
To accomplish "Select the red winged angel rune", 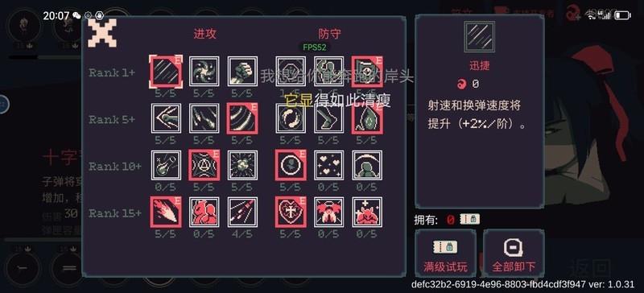I will click(328, 212).
